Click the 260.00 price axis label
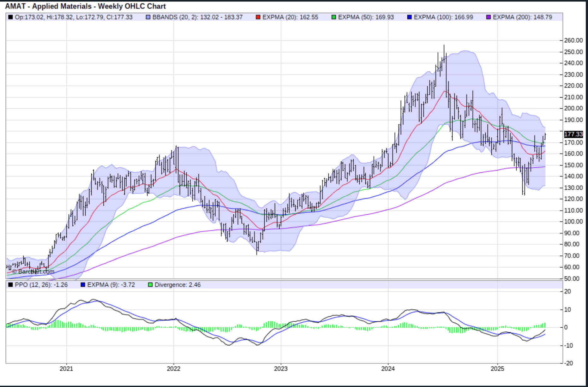This screenshot has height=387, width=588. pyautogui.click(x=573, y=40)
